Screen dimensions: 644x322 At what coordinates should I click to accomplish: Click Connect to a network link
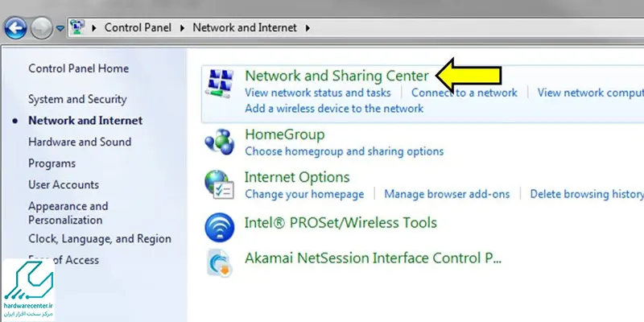click(464, 93)
